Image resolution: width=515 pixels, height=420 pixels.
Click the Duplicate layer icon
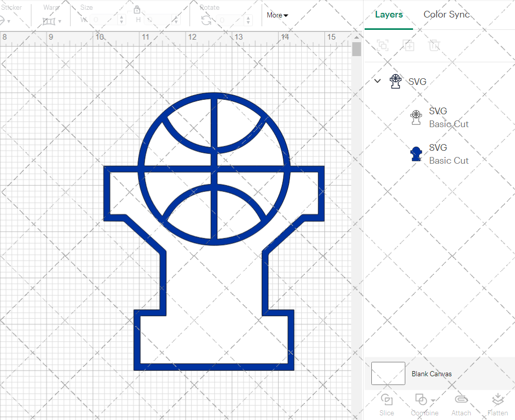[409, 45]
